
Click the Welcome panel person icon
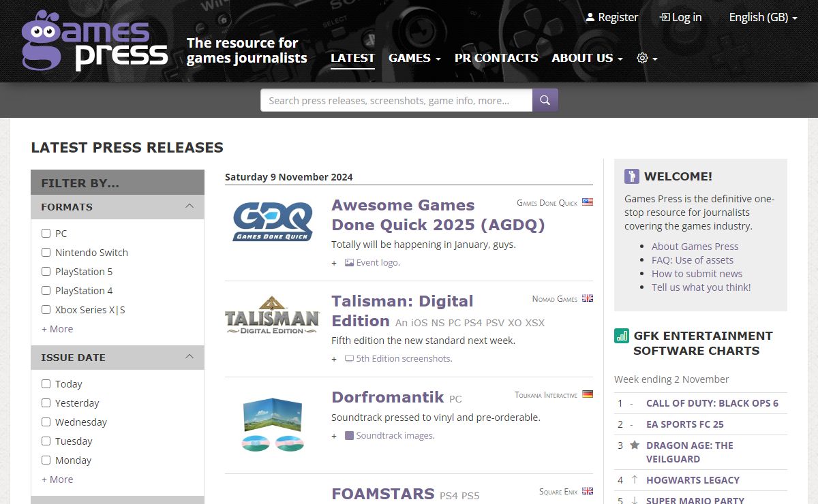tap(632, 176)
